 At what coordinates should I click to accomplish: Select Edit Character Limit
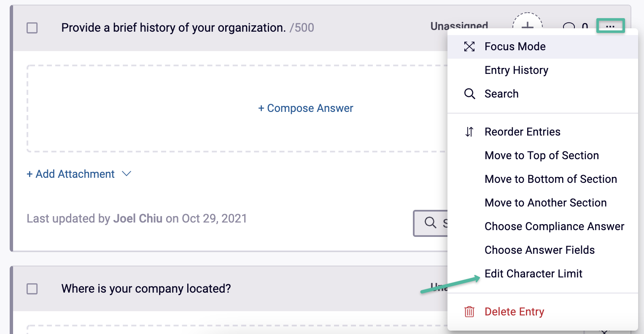[x=533, y=274]
